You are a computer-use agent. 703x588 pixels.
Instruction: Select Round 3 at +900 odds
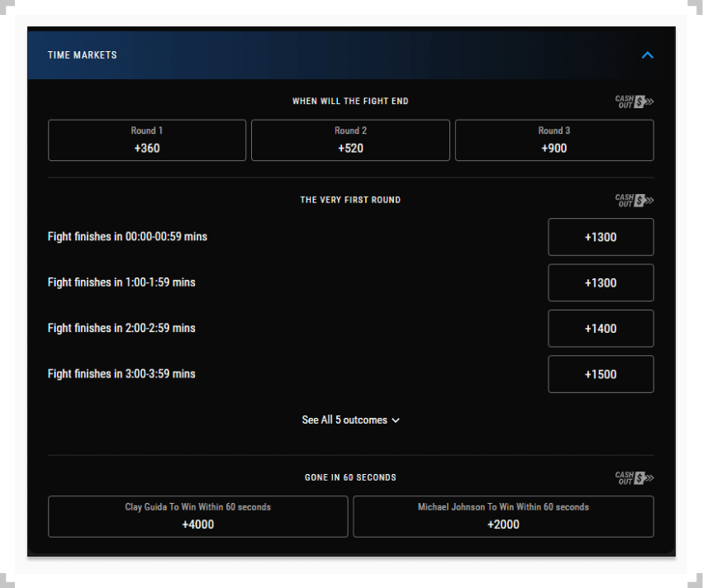tap(554, 140)
